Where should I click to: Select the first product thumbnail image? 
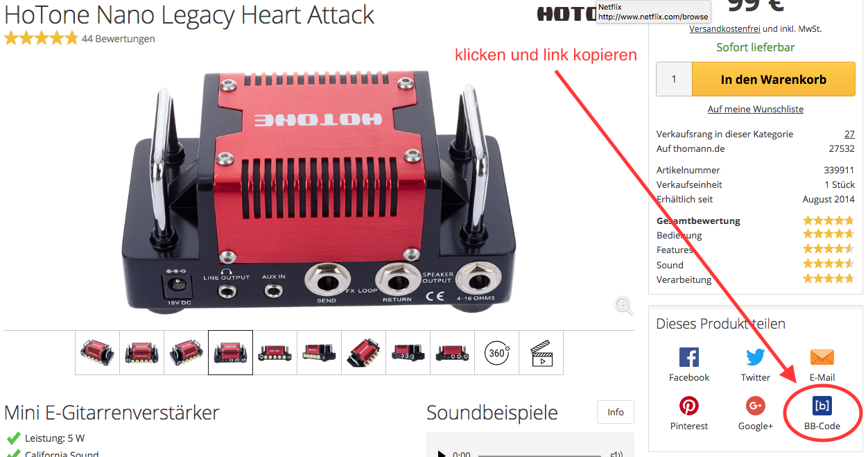[97, 352]
